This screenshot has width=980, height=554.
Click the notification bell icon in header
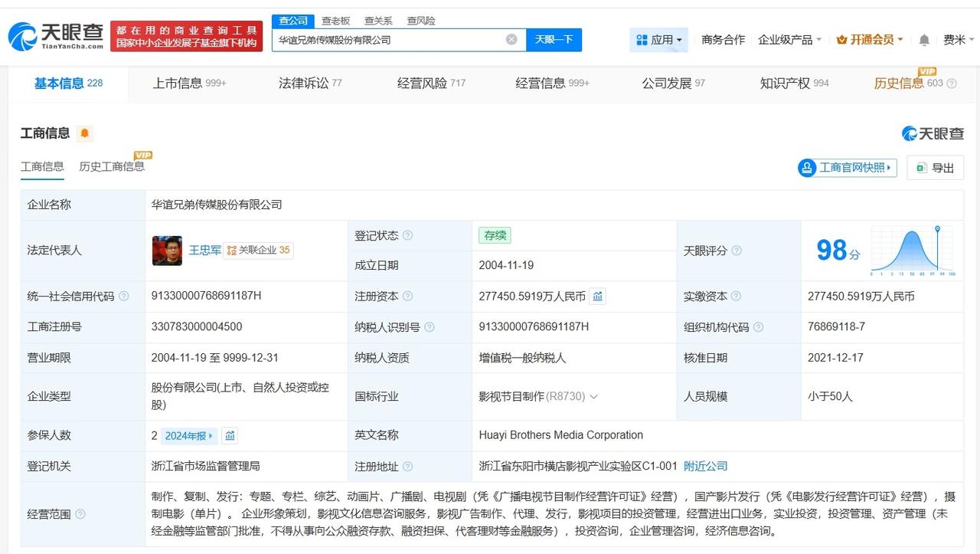(924, 40)
